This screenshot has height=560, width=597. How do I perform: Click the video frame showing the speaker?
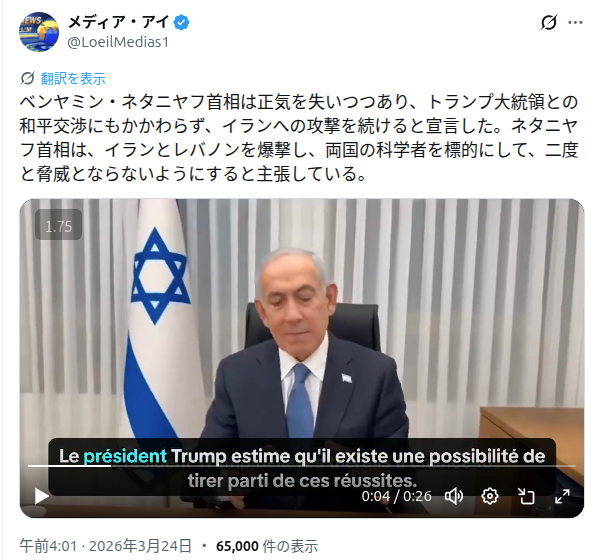[x=302, y=324]
